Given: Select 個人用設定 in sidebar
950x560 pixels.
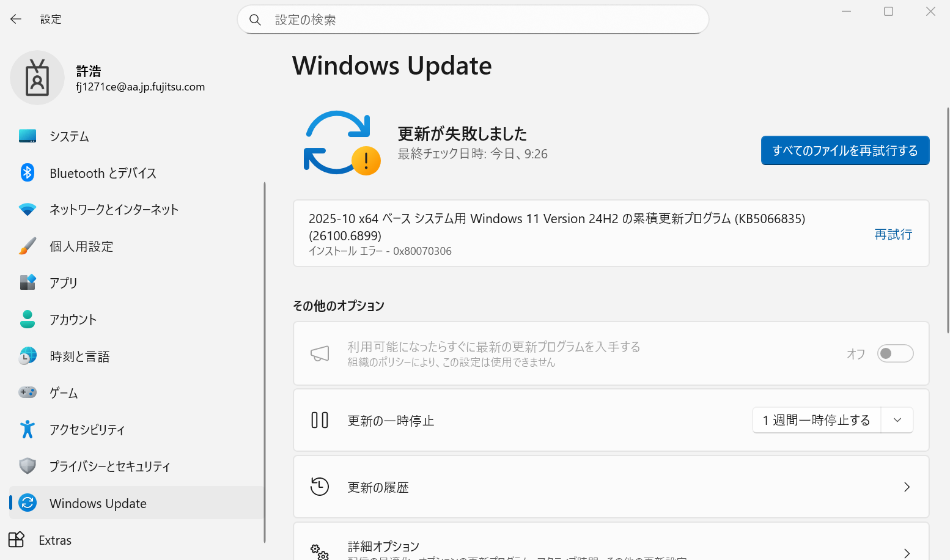Looking at the screenshot, I should [x=137, y=246].
